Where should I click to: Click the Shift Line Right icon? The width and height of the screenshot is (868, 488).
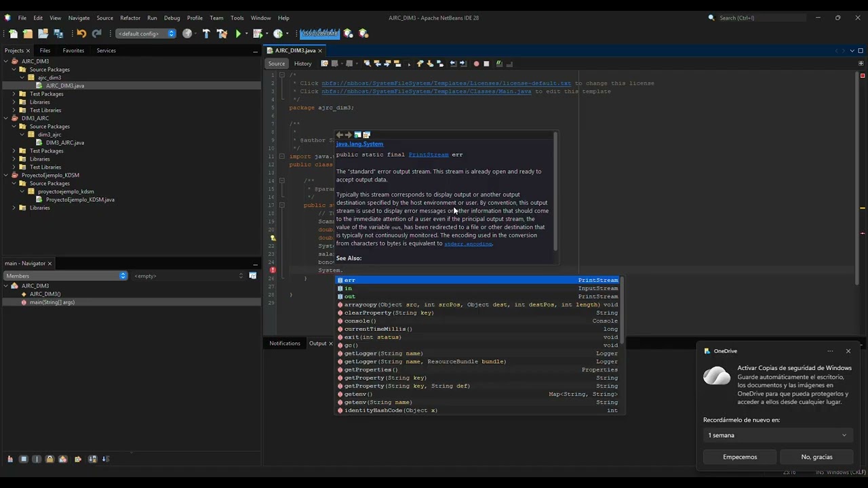463,64
